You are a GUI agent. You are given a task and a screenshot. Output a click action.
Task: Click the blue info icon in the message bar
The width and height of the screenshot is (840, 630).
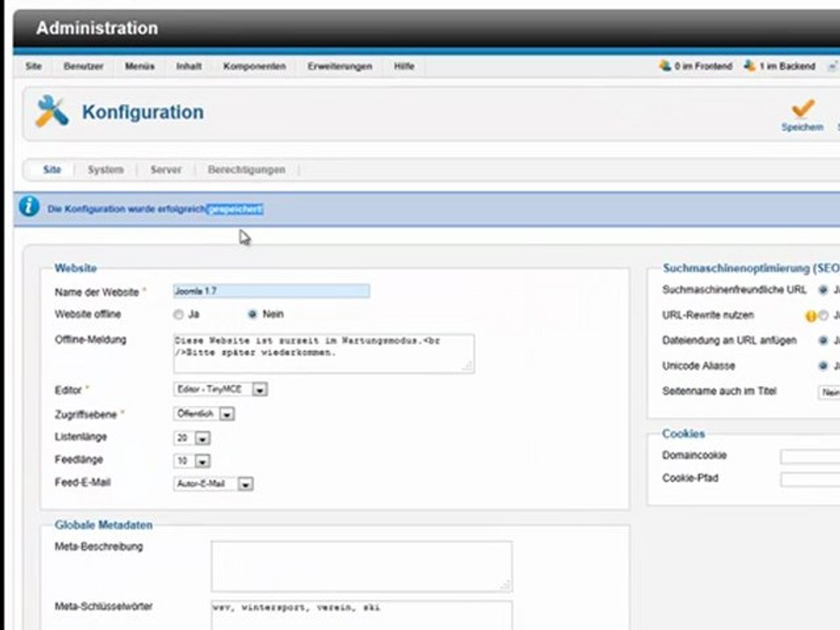(x=29, y=206)
